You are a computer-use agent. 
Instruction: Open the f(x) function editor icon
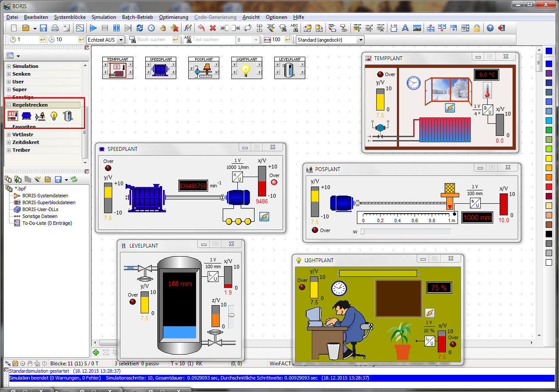coord(187,28)
